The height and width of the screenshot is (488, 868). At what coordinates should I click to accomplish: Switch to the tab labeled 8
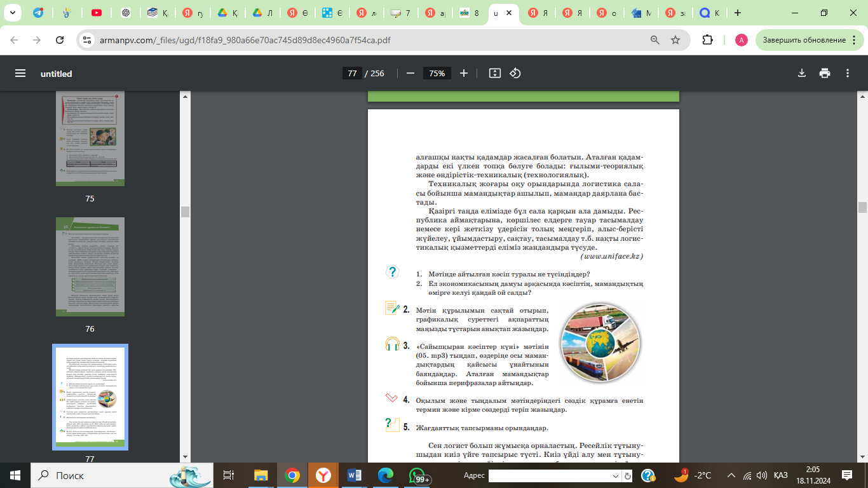(x=470, y=13)
